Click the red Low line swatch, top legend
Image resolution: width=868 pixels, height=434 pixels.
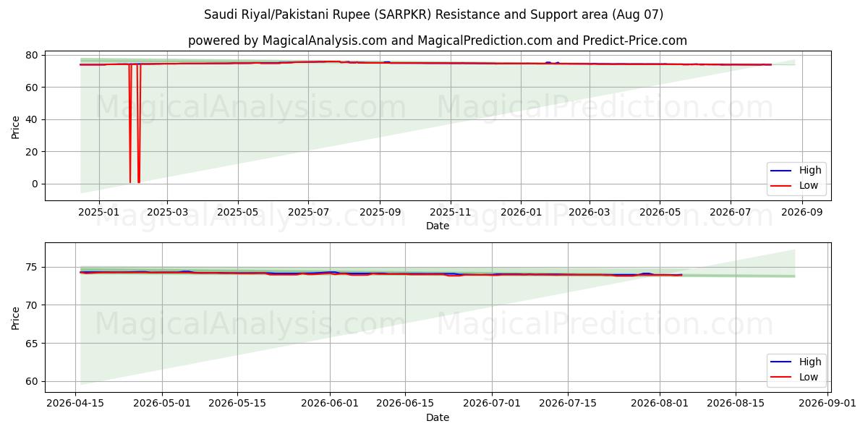click(x=782, y=186)
